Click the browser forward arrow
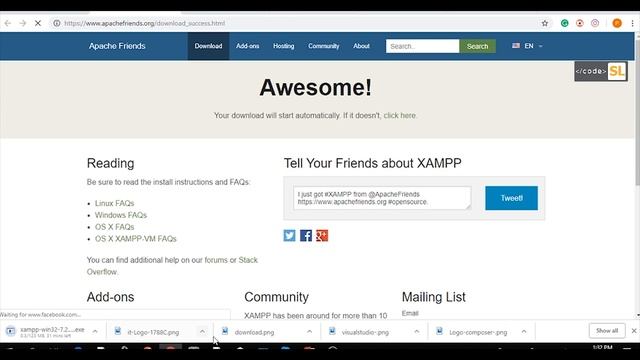This screenshot has width=640, height=360. click(x=23, y=23)
